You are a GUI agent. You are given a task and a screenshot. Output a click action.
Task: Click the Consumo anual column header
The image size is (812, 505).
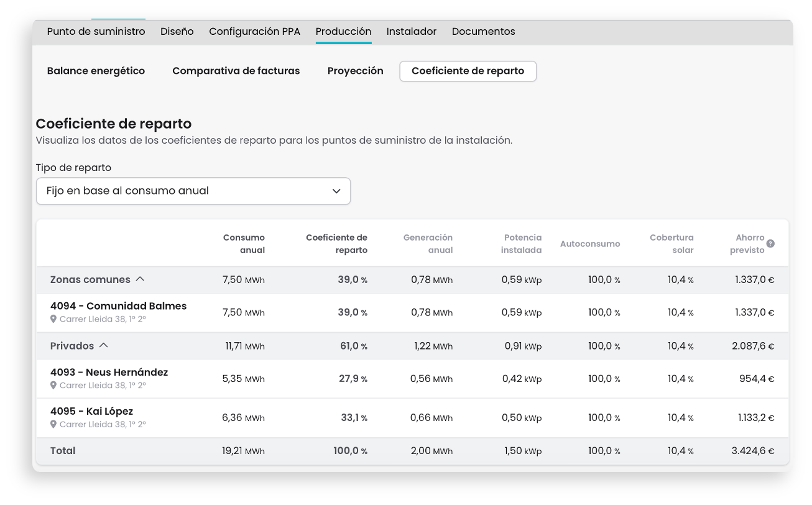coord(244,244)
